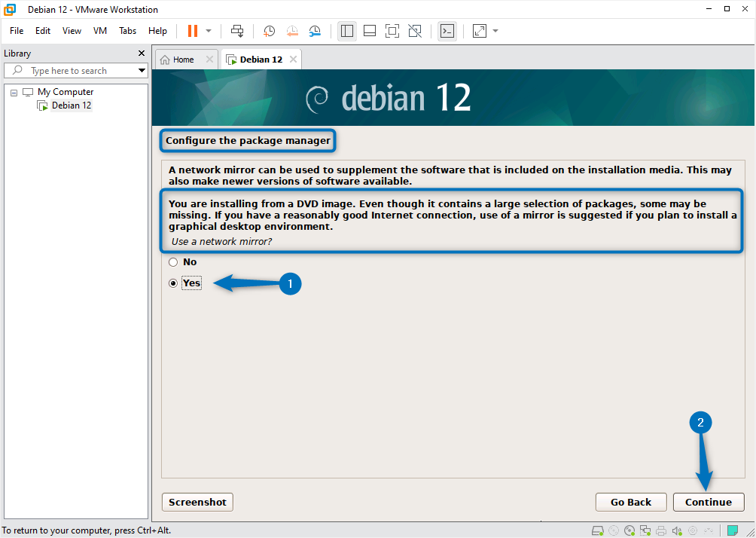Take a snapshot of the VM

[x=269, y=31]
